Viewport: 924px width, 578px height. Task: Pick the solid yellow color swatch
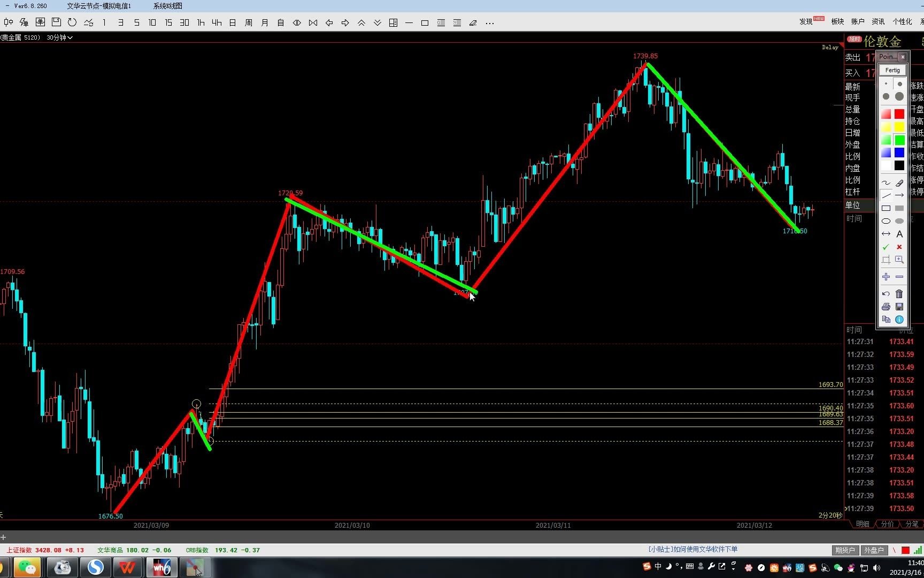coord(899,127)
